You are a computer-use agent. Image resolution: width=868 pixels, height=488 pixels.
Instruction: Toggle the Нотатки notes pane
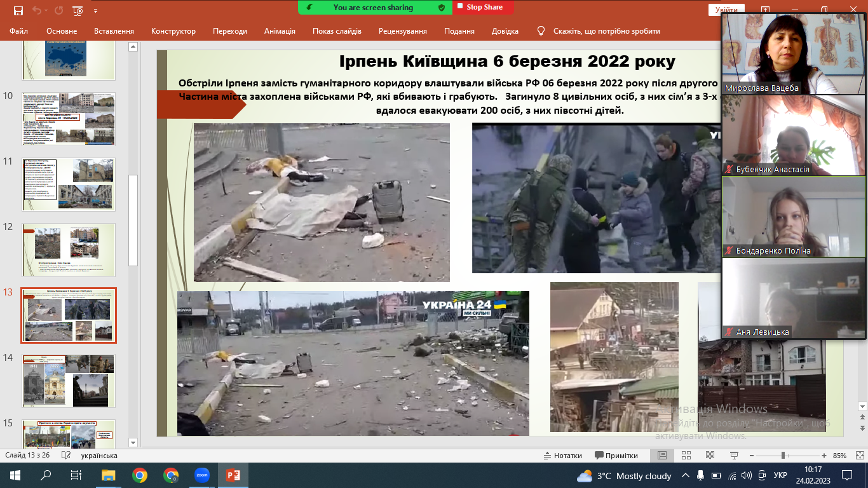tap(563, 456)
